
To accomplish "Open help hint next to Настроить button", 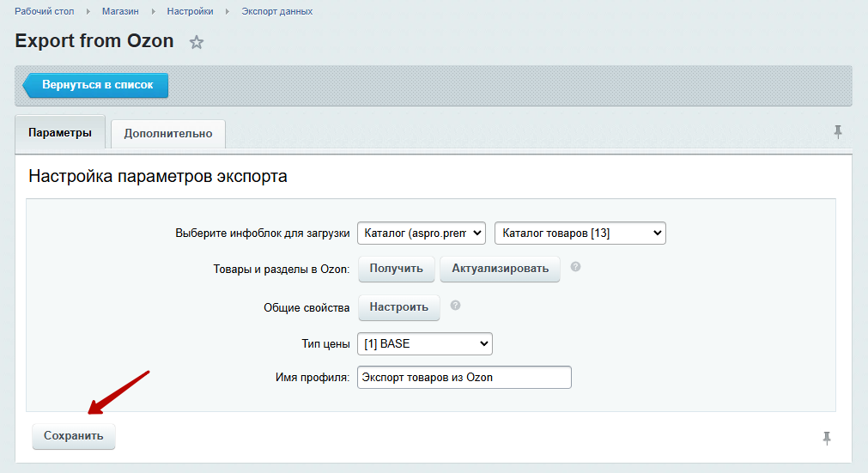I will 455,306.
